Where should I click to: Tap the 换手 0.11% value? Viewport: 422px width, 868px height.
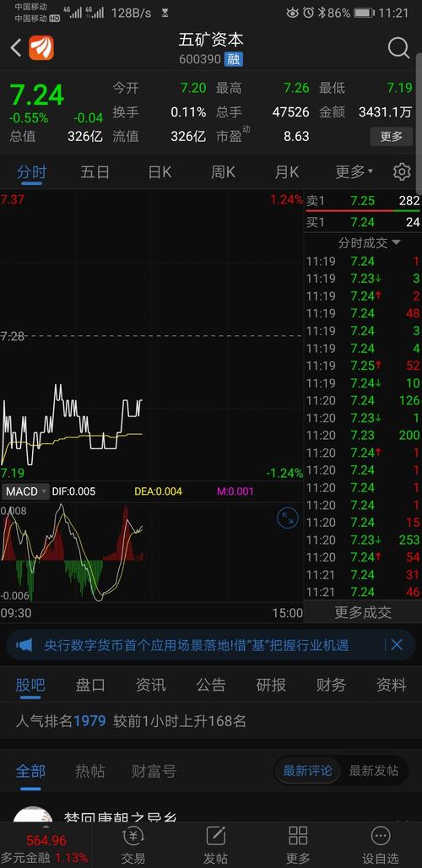click(188, 112)
